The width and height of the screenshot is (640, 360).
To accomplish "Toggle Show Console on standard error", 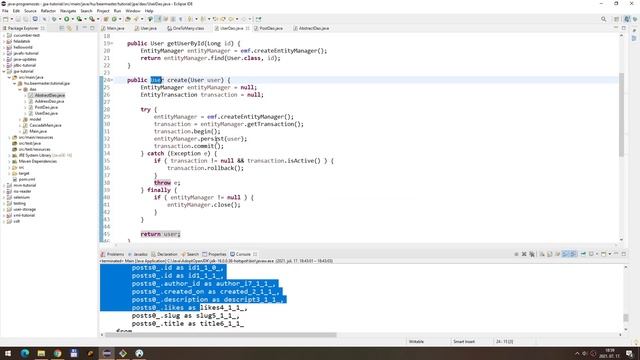I will tap(573, 254).
